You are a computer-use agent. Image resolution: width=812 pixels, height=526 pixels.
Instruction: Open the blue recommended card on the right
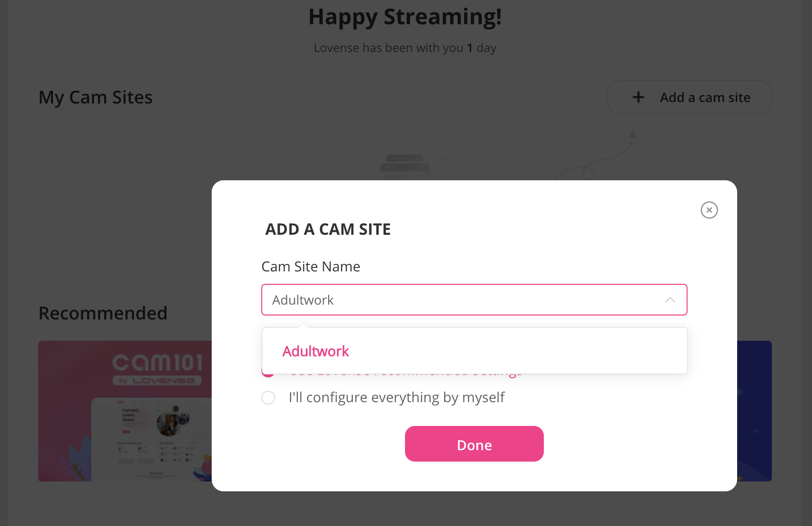pos(754,411)
